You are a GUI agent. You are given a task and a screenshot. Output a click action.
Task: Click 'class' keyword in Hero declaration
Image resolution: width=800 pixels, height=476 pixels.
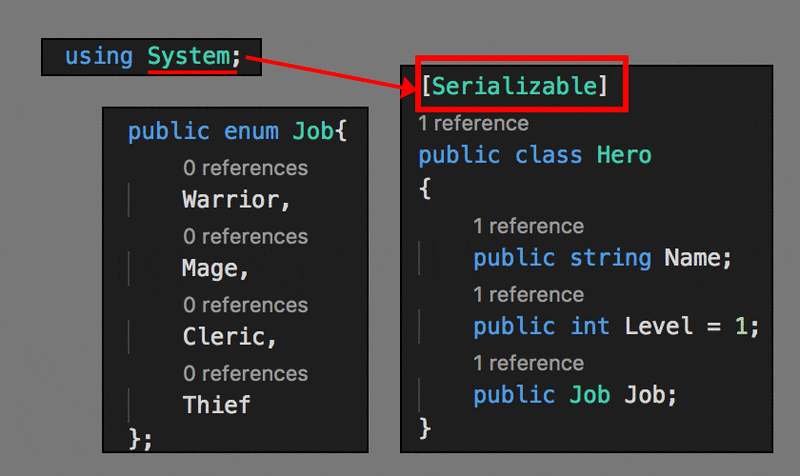pos(548,155)
